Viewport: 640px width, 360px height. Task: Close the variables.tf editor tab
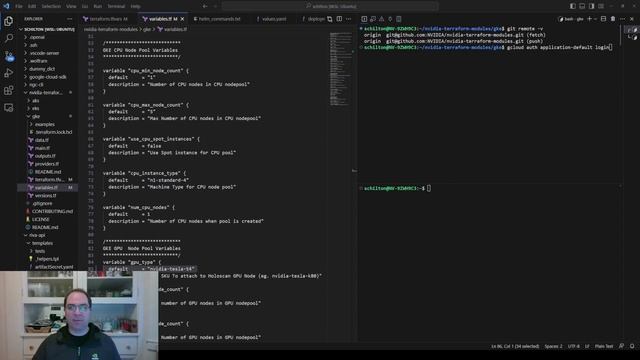(182, 19)
